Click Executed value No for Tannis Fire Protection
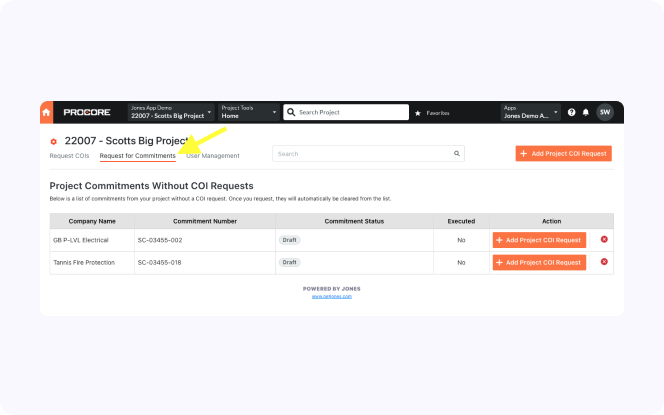 click(x=461, y=263)
